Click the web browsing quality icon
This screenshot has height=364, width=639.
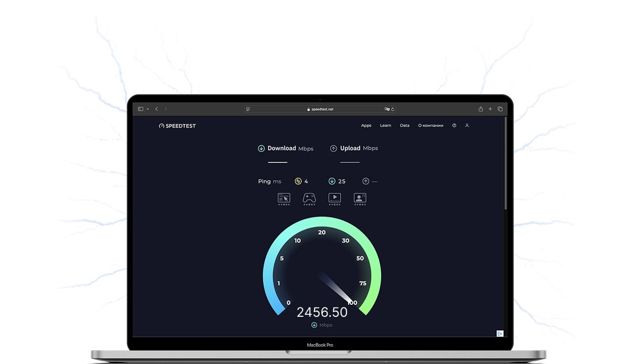click(284, 198)
